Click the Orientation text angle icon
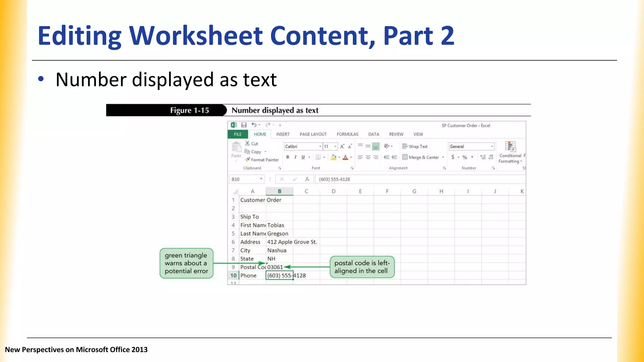644x362 pixels. point(387,146)
